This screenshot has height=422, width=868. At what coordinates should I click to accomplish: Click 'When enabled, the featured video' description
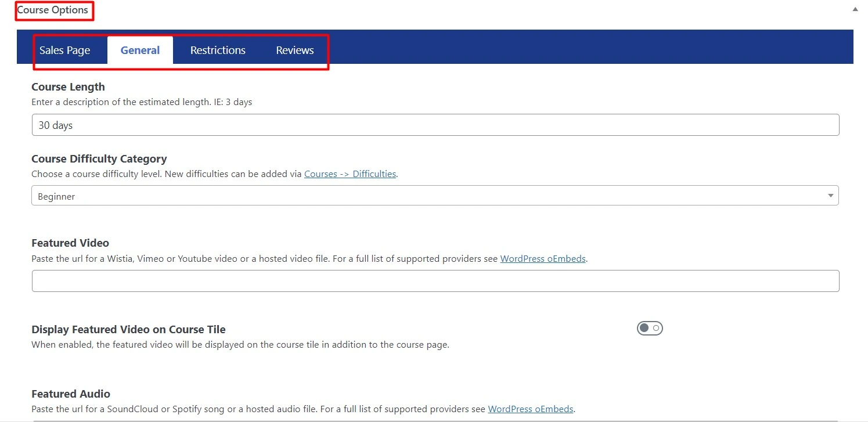(240, 344)
